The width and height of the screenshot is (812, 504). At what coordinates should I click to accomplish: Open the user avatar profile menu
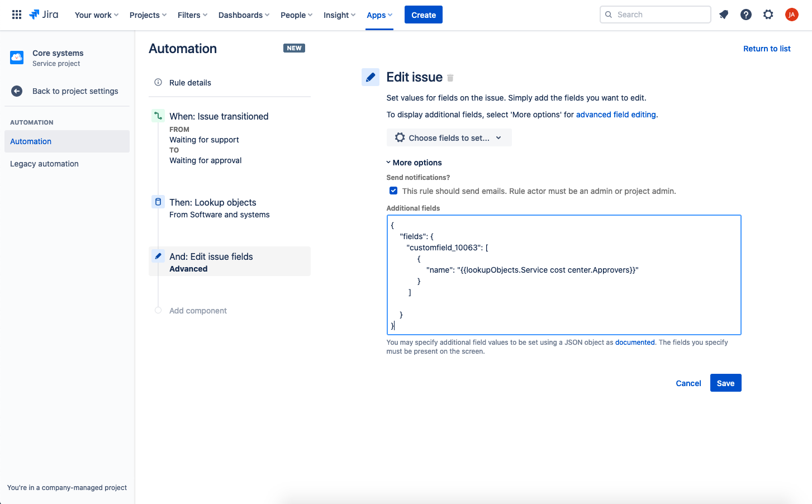tap(791, 15)
